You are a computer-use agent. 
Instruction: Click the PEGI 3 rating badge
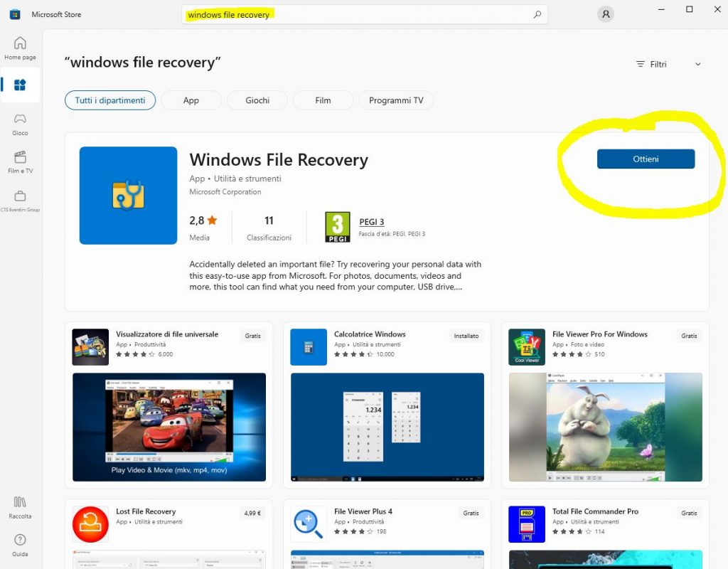click(x=338, y=227)
